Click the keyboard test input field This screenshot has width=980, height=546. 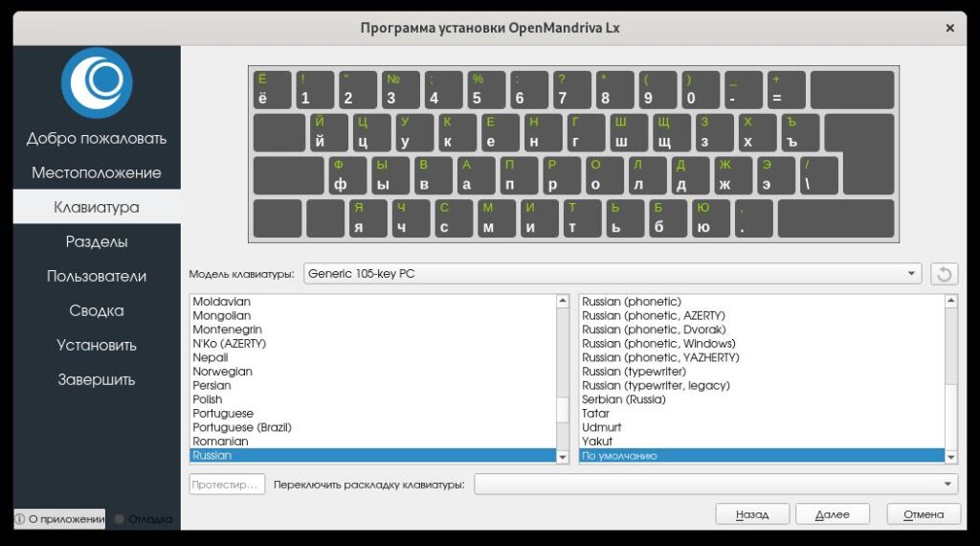[x=228, y=484]
